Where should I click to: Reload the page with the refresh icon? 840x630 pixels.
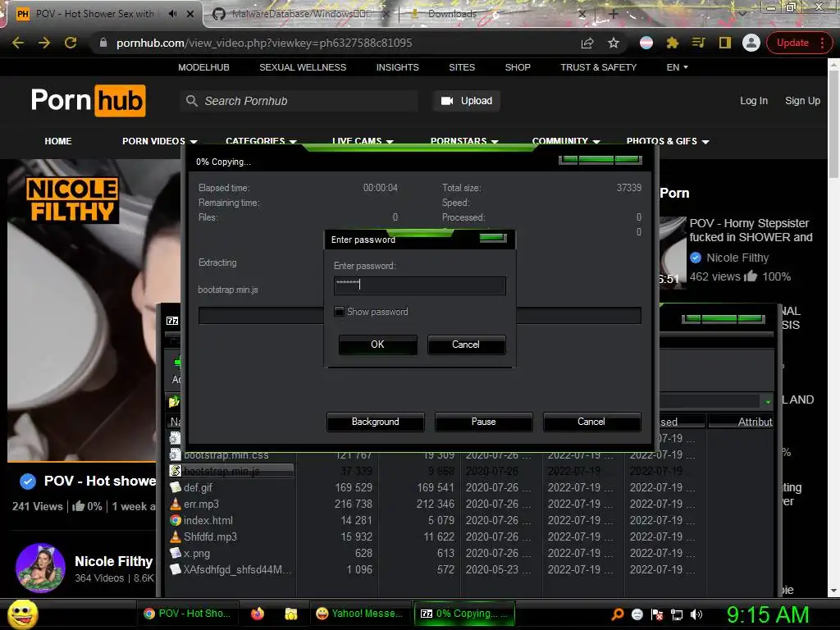71,43
